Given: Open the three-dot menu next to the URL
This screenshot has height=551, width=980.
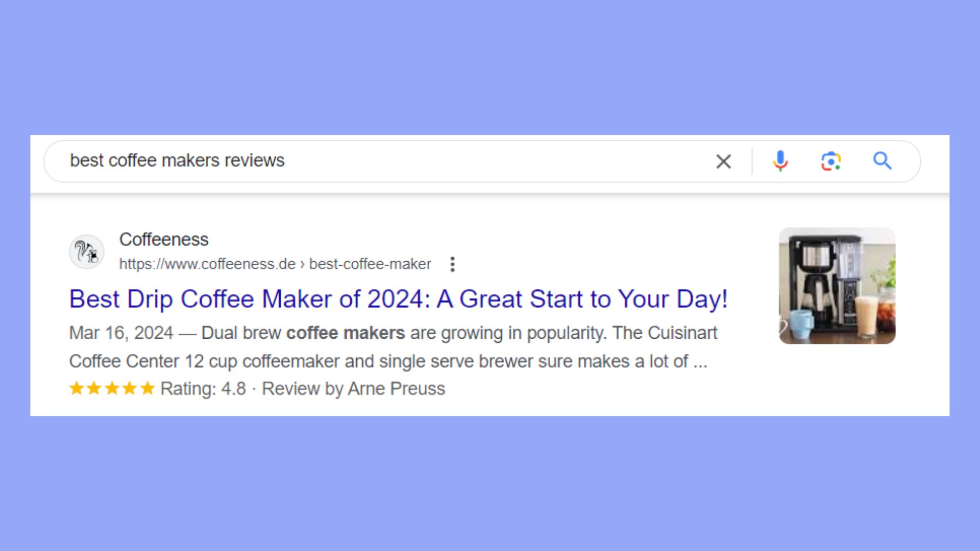Looking at the screenshot, I should 452,264.
